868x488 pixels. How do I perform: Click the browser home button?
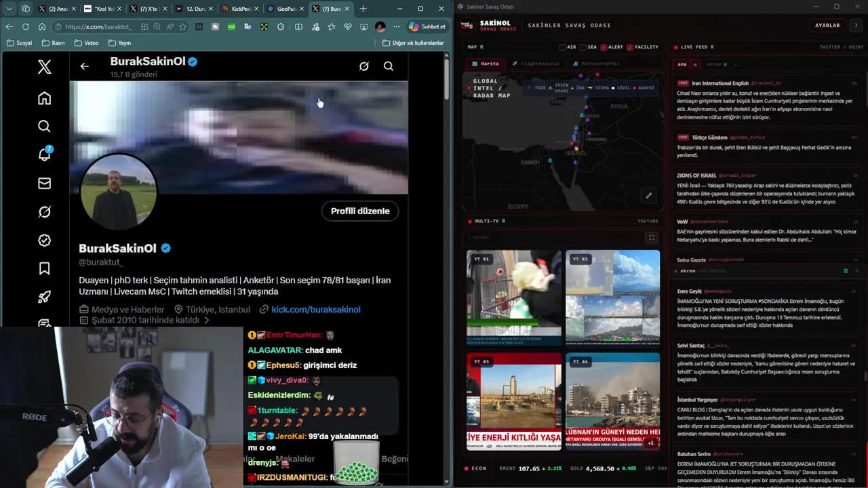coord(42,26)
